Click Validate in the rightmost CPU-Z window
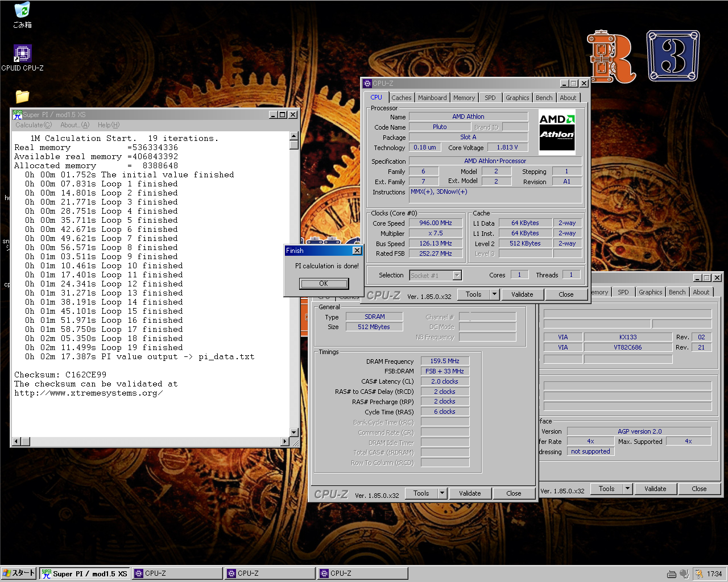728x582 pixels. coord(655,489)
